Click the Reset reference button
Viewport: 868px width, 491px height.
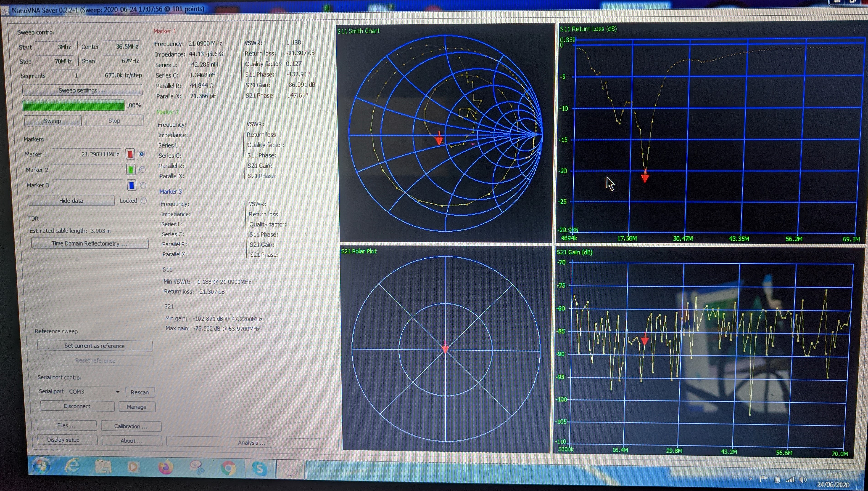pyautogui.click(x=95, y=360)
